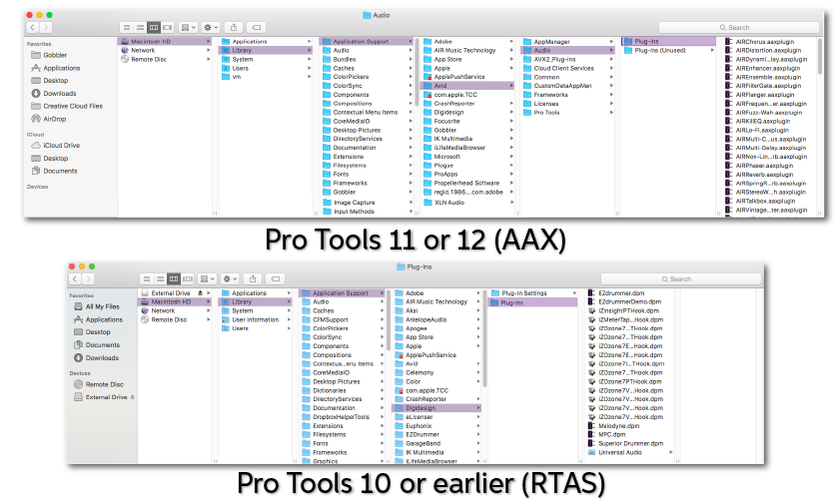This screenshot has width=840, height=504.
Task: Select Plug-In Settings folder in Plug-Ins window
Action: coord(533,293)
